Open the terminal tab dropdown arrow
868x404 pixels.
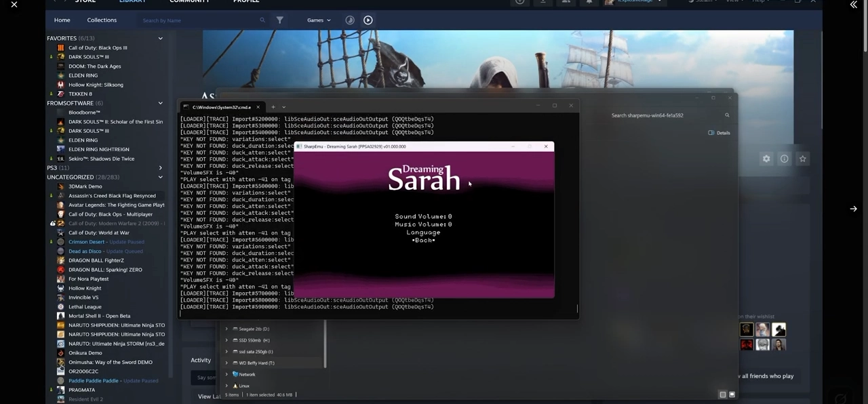(283, 107)
